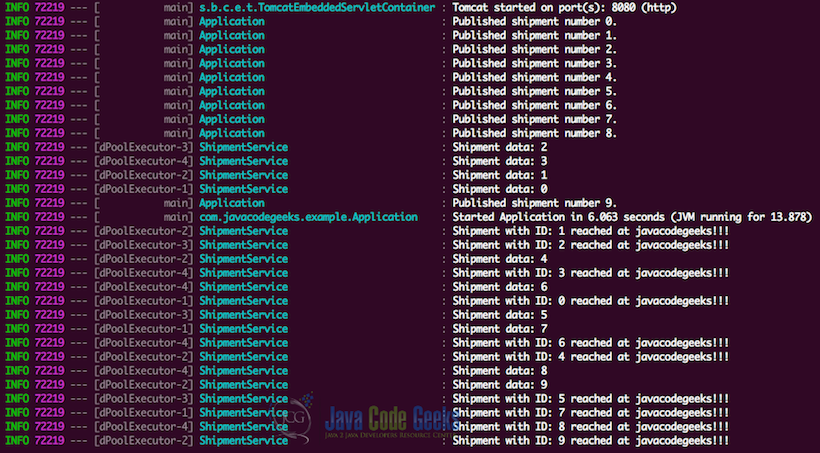
Task: Click 'Published shipment number 4.' message
Action: (x=534, y=77)
